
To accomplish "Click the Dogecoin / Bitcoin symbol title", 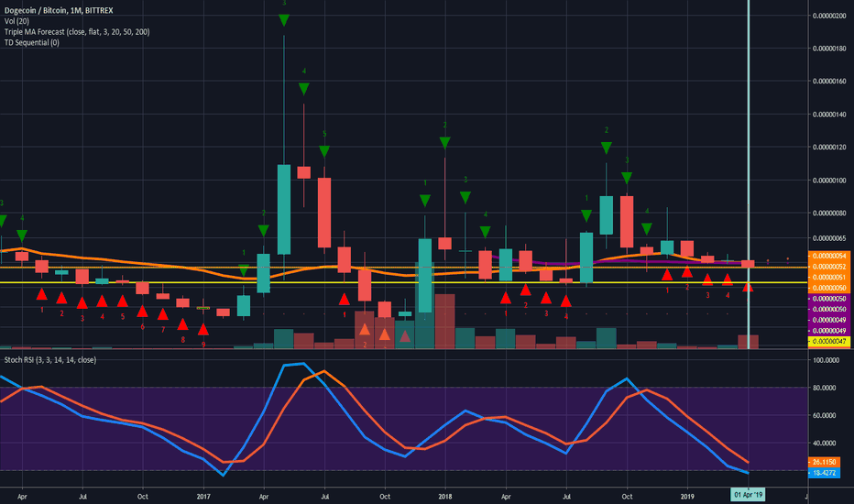I will coord(59,10).
